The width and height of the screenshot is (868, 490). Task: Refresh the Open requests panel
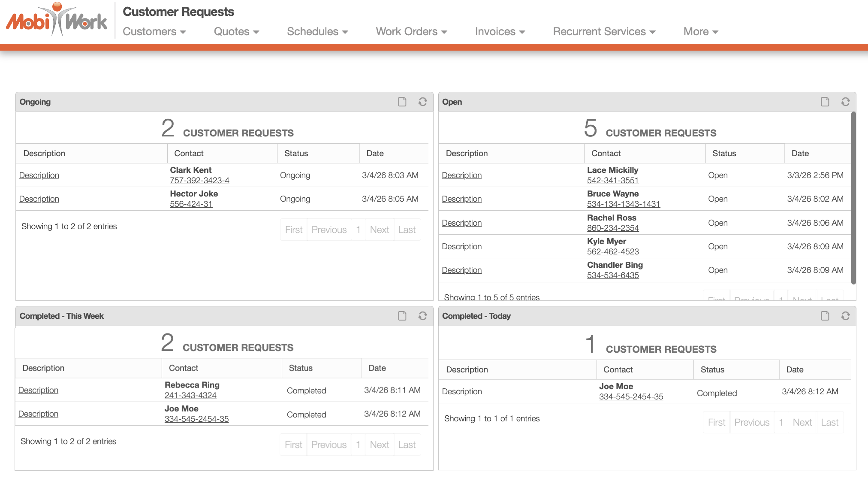[845, 102]
